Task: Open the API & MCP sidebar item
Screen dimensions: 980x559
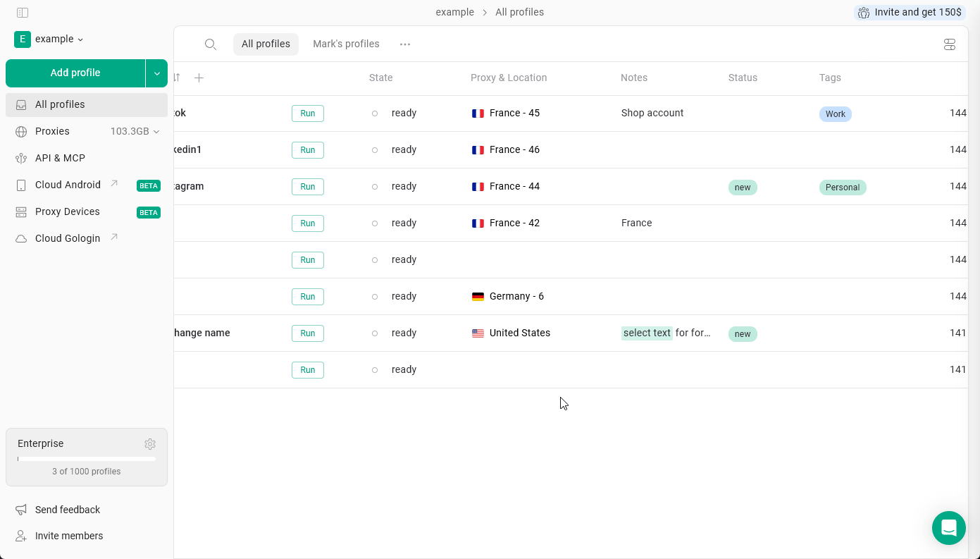Action: [60, 158]
